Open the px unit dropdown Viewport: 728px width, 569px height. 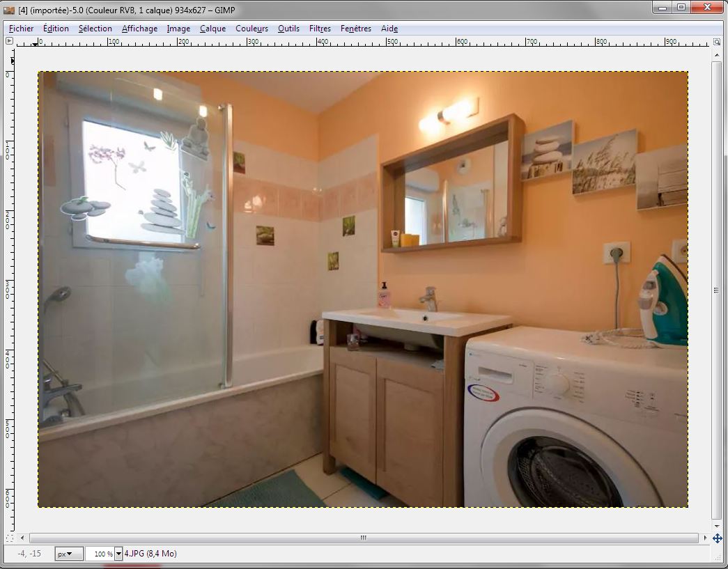pos(65,554)
